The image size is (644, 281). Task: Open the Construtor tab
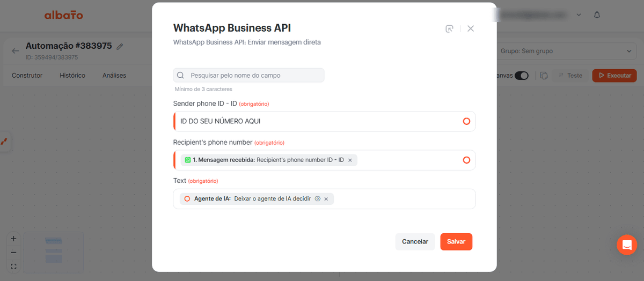pos(27,76)
